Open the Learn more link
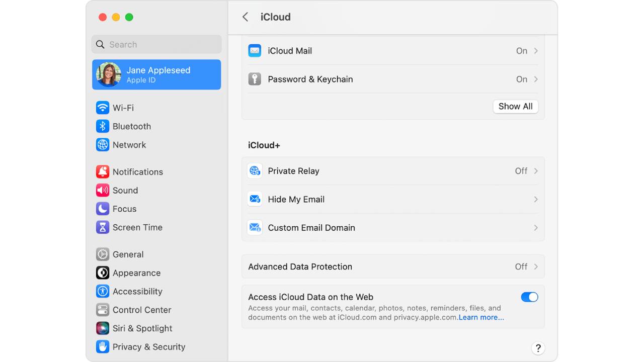The image size is (644, 362). pos(481,317)
